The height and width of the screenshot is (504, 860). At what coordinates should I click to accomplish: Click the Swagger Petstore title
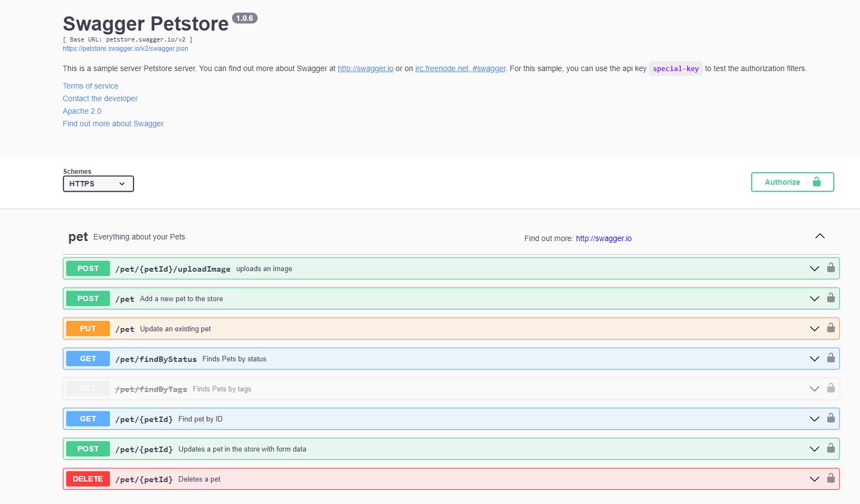point(146,24)
